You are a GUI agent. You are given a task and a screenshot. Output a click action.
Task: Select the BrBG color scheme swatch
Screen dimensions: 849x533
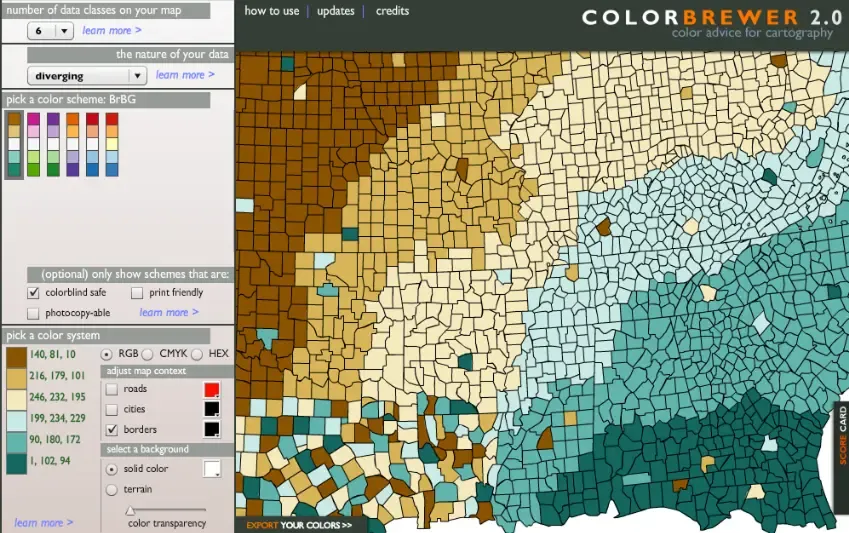(x=14, y=144)
